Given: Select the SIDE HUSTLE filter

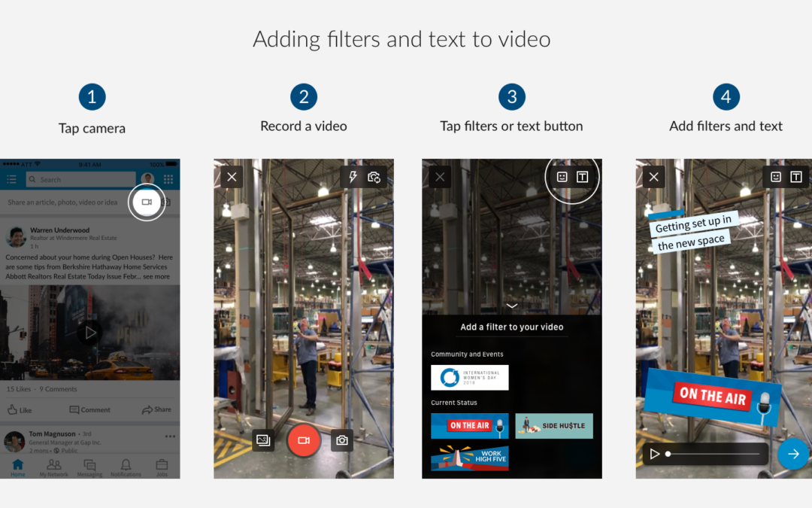Looking at the screenshot, I should point(554,425).
